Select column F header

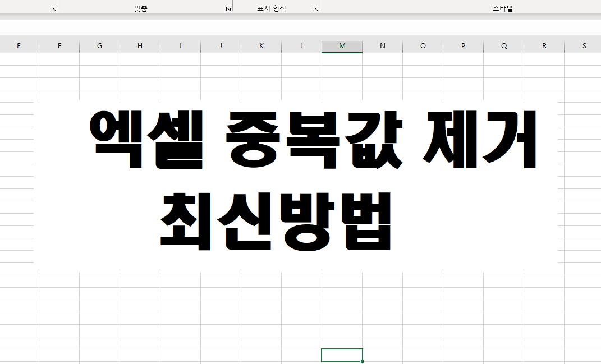pyautogui.click(x=59, y=45)
